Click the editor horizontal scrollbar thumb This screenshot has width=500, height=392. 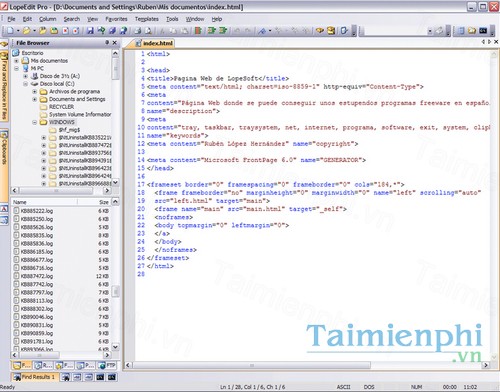[x=252, y=365]
